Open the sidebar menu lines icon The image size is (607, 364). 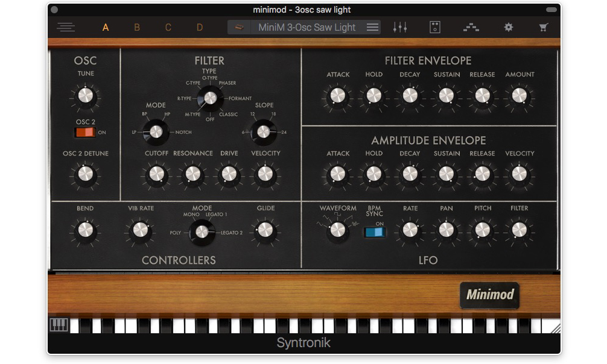point(66,27)
